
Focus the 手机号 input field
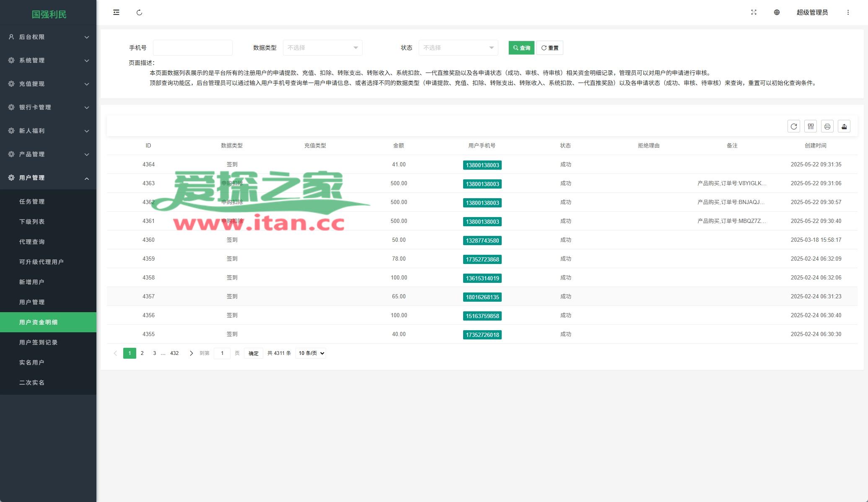(x=192, y=48)
